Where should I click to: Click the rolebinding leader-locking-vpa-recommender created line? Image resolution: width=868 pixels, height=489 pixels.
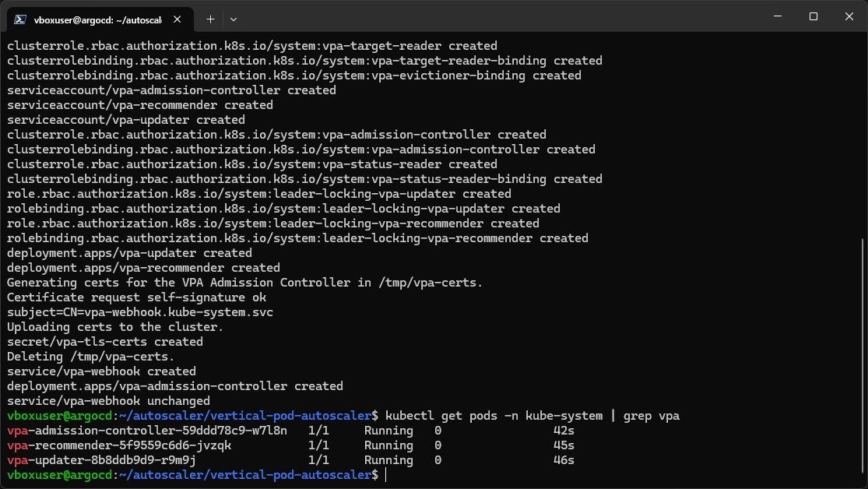coord(297,238)
